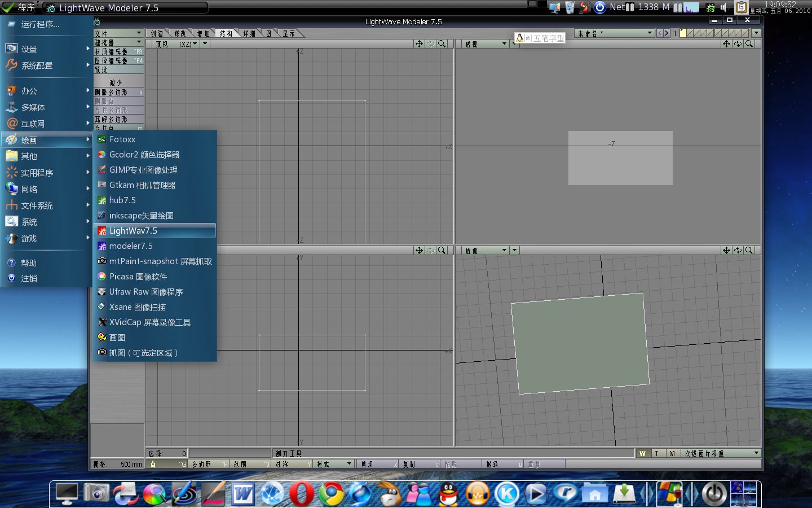Click the pan icon of the upper-right perspective viewport
Screen dimensions: 812x508
726,43
